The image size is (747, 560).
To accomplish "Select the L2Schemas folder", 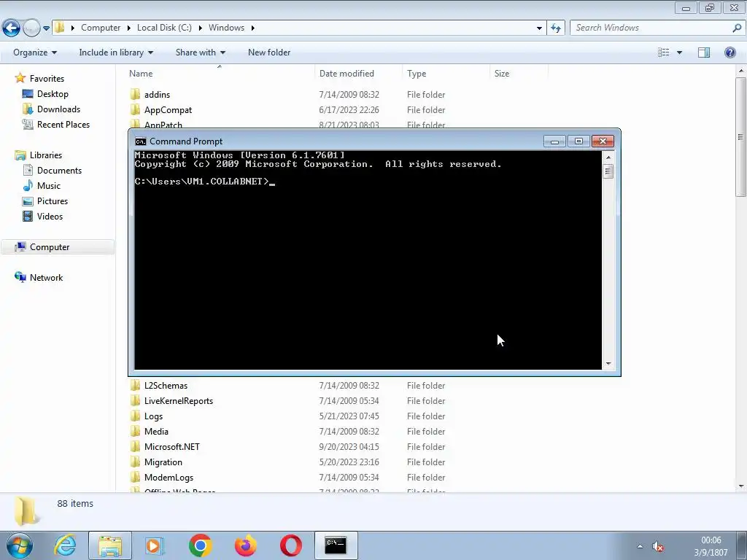I will click(x=166, y=386).
